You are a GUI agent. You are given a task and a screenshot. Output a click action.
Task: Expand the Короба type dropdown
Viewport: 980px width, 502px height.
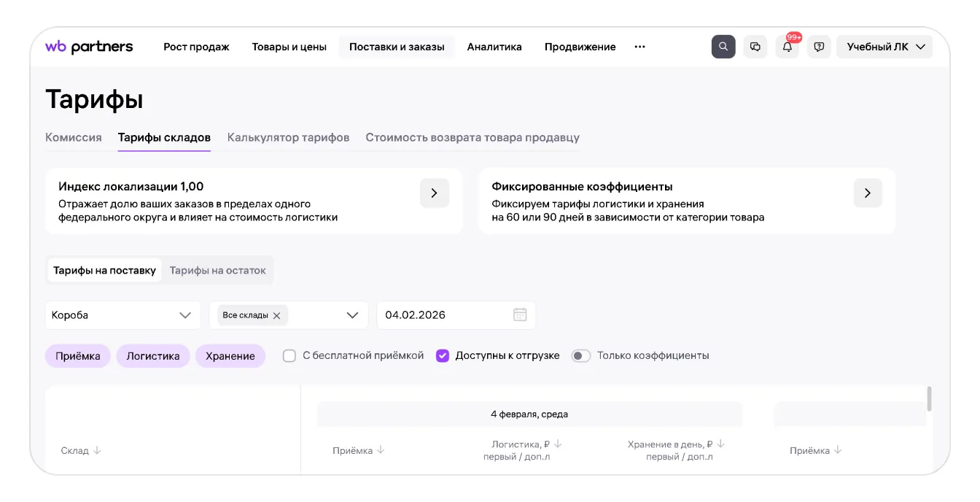tap(122, 315)
